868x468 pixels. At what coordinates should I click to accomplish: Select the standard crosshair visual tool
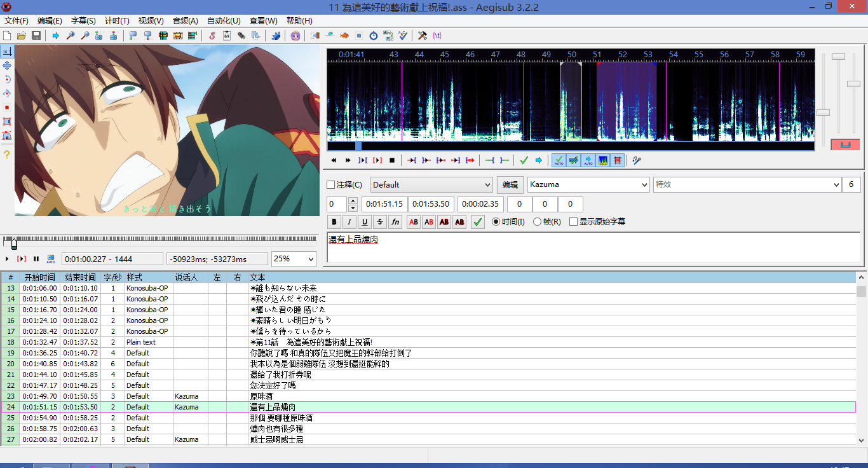pyautogui.click(x=7, y=52)
